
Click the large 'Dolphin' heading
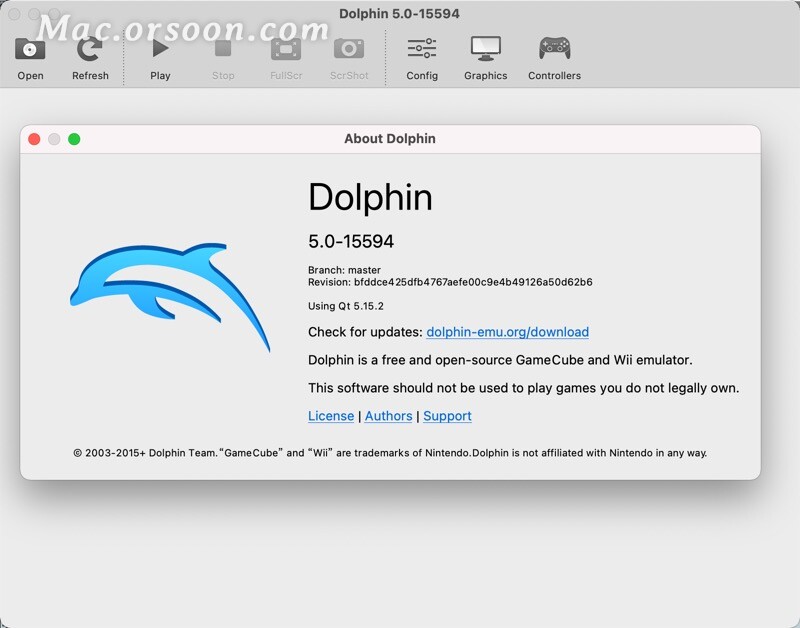point(370,197)
